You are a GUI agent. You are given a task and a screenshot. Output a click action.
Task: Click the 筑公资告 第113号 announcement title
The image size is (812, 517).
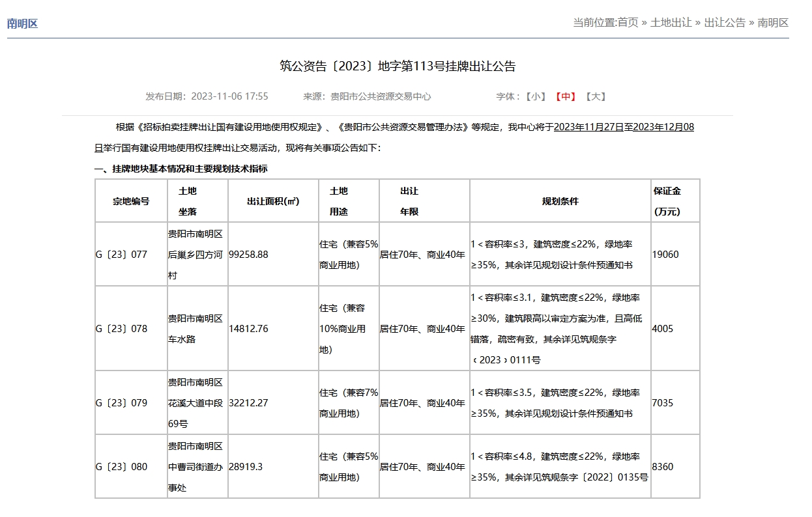(398, 66)
